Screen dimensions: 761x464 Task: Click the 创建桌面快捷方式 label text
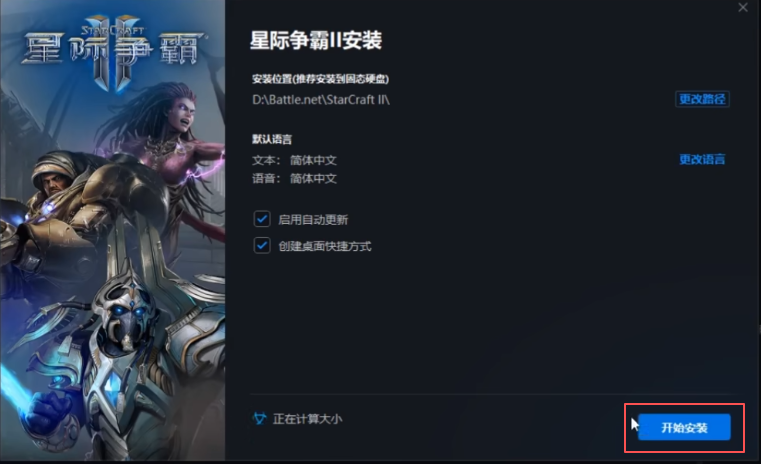point(325,246)
